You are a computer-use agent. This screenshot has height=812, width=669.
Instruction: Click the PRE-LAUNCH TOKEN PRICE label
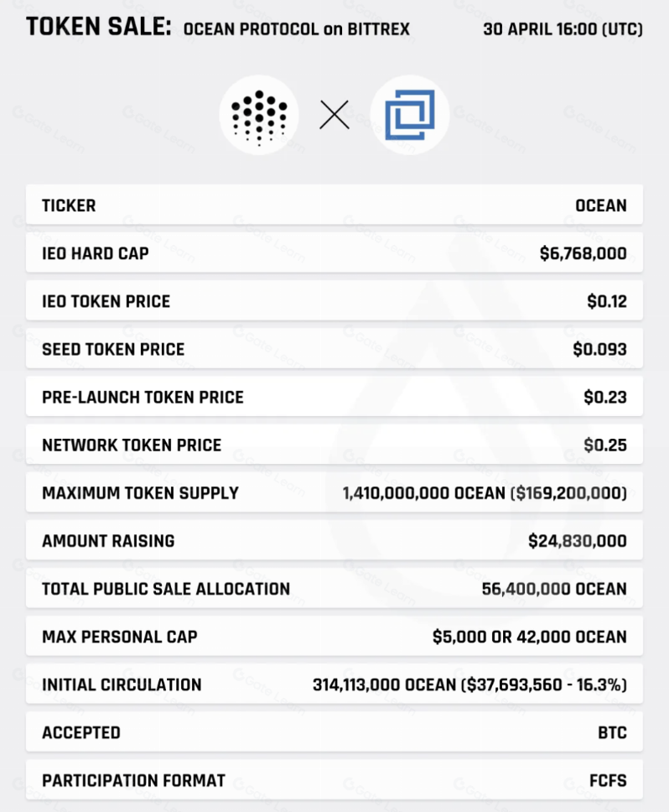[x=143, y=397]
